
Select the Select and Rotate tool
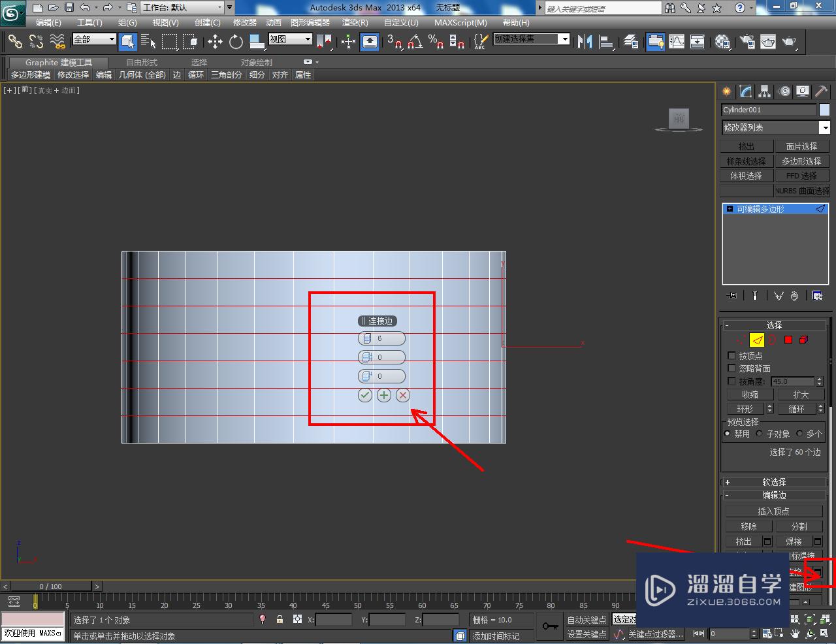236,42
